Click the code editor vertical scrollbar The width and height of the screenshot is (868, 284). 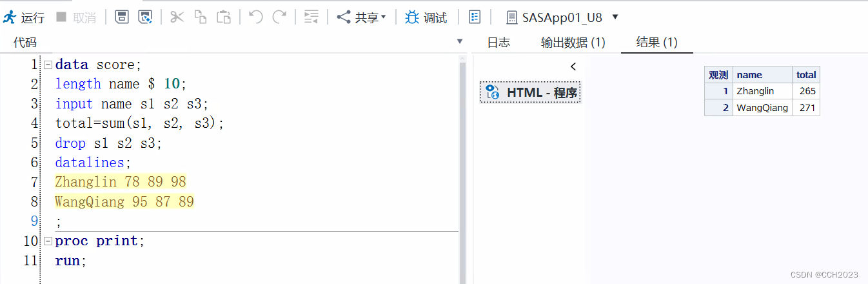coord(462,169)
